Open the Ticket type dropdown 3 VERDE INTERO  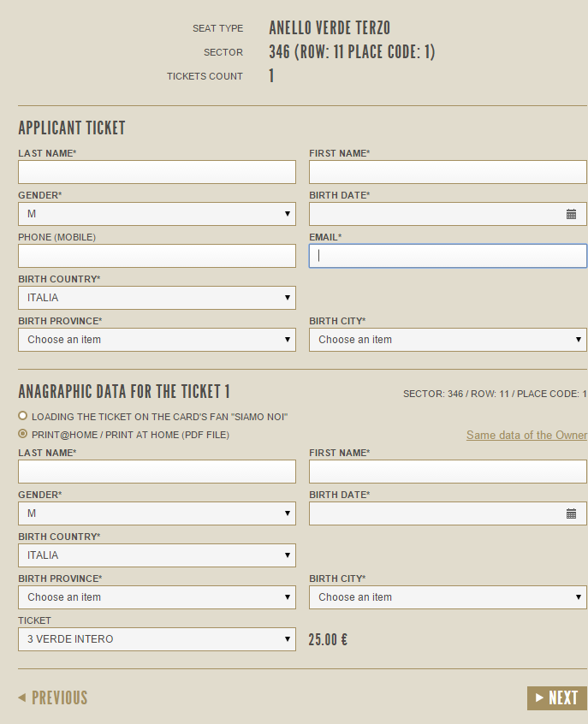pyautogui.click(x=157, y=639)
